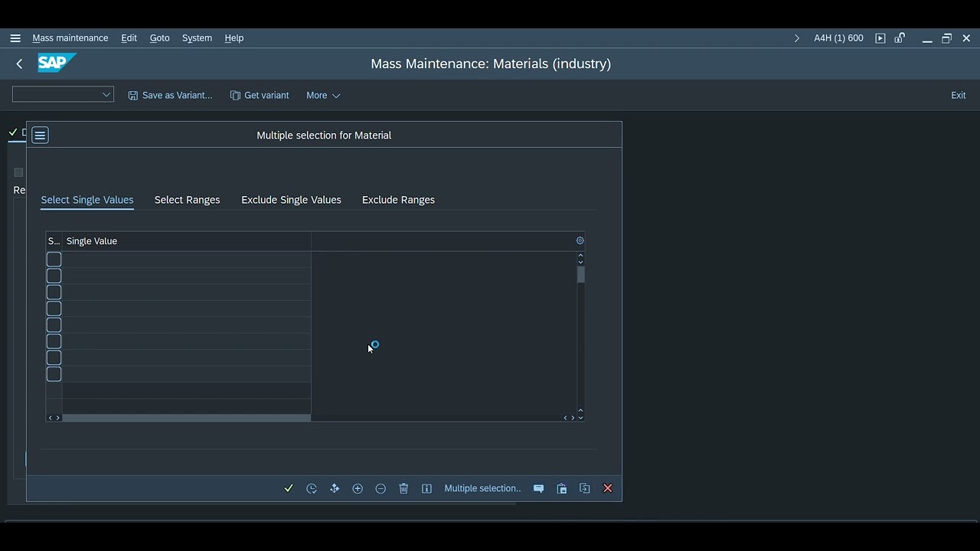Open the command field dropdown arrow
The width and height of the screenshot is (980, 551).
(x=106, y=95)
